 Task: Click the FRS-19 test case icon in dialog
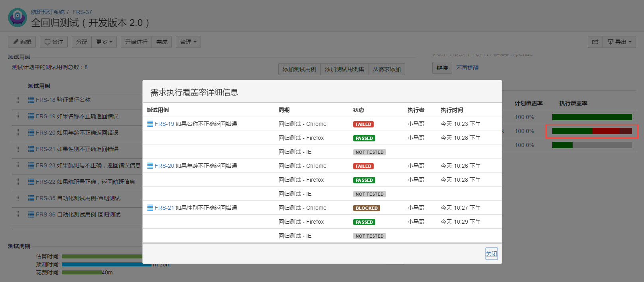click(150, 124)
